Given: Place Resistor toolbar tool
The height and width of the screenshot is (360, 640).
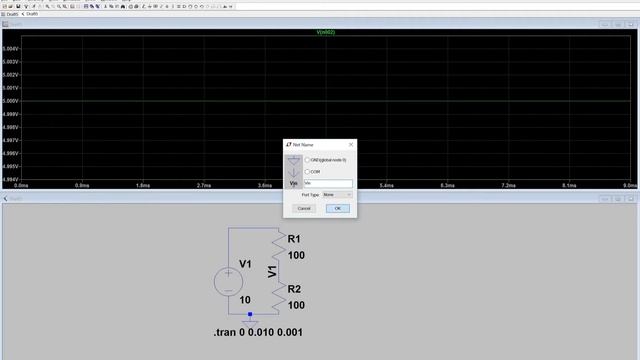Looking at the screenshot, I should [x=161, y=7].
